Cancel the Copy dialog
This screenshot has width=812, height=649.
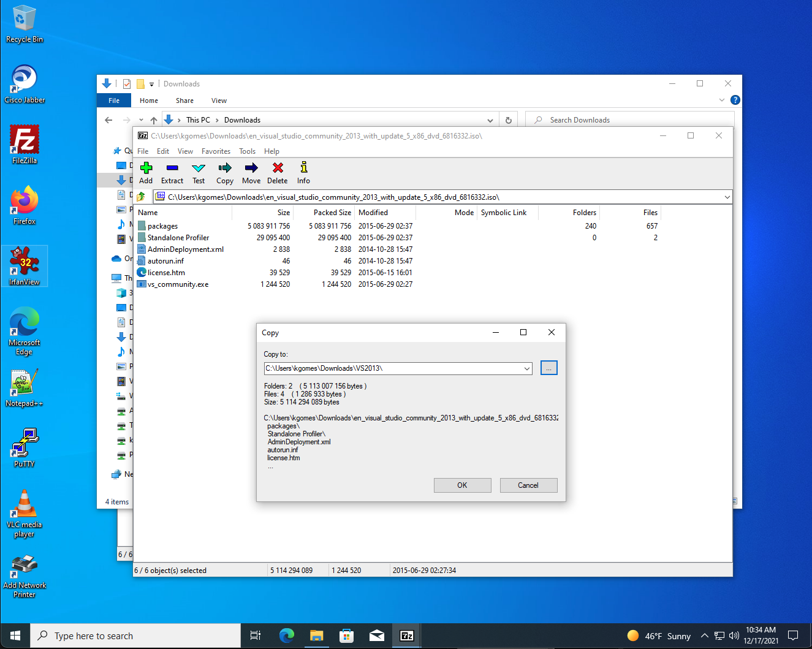(x=528, y=485)
